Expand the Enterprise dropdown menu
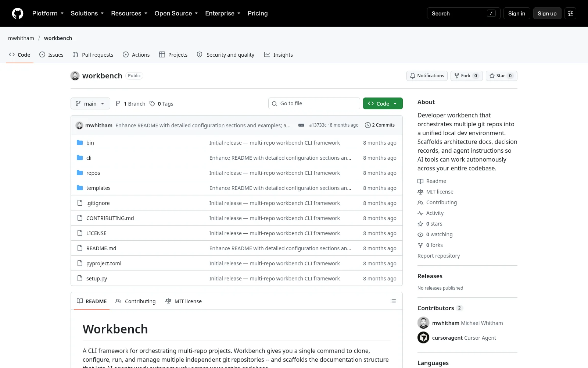The image size is (588, 368). [223, 13]
